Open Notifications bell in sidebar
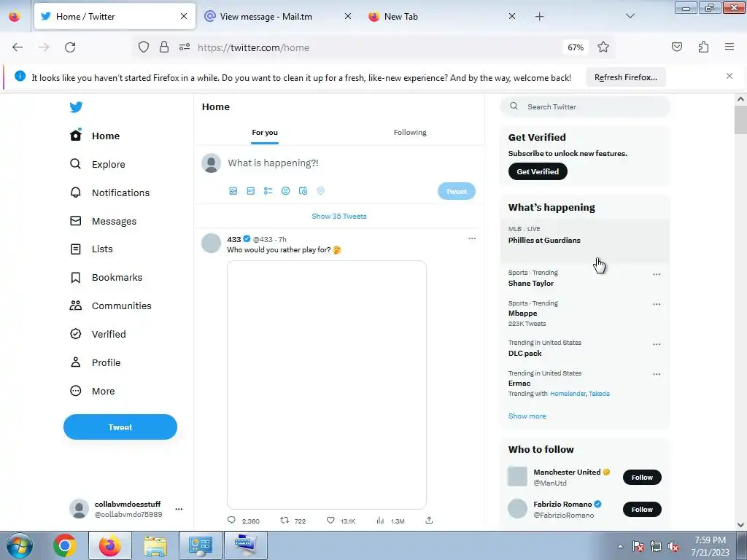 coord(109,192)
